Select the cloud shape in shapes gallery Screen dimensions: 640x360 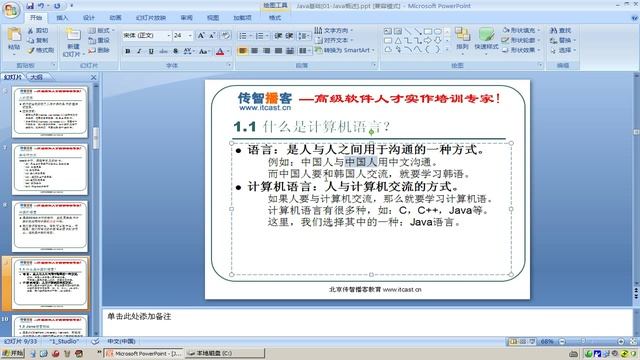coord(388,50)
